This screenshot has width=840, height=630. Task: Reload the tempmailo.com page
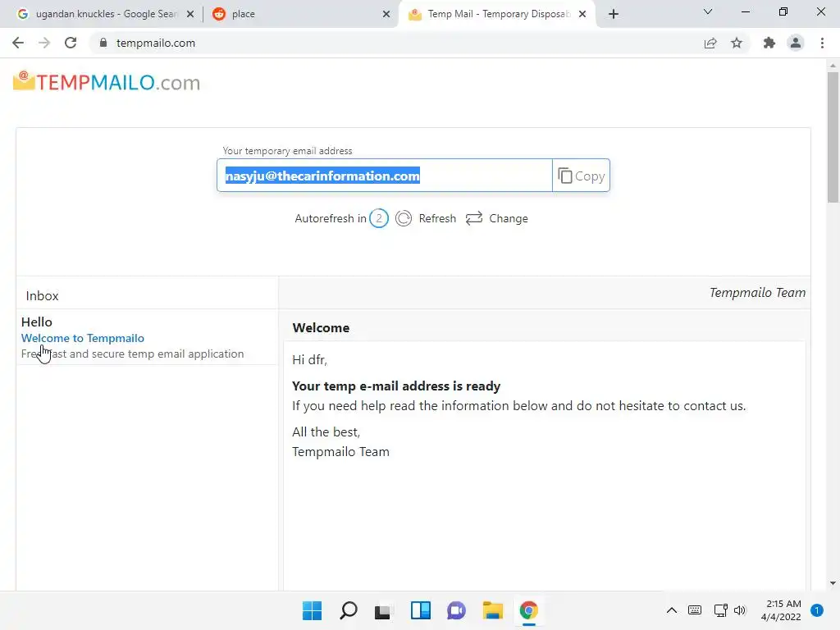[71, 43]
